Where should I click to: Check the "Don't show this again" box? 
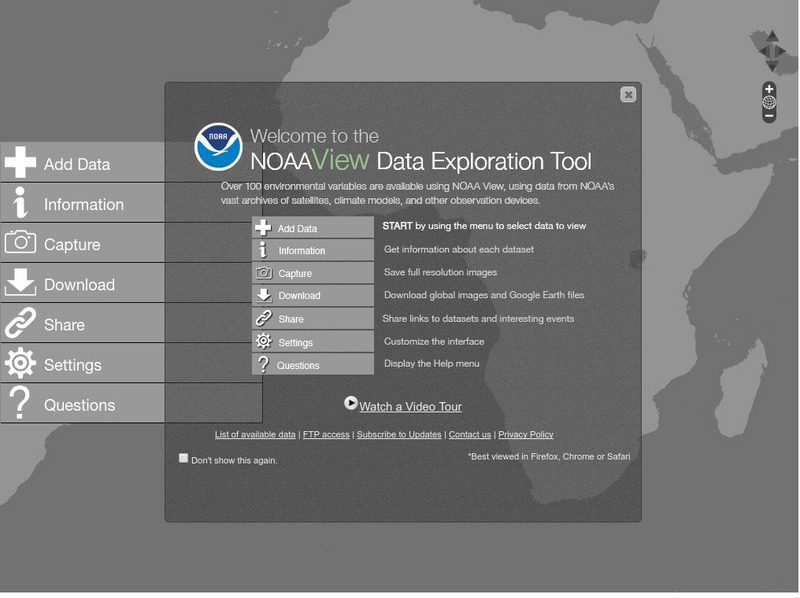pyautogui.click(x=184, y=457)
